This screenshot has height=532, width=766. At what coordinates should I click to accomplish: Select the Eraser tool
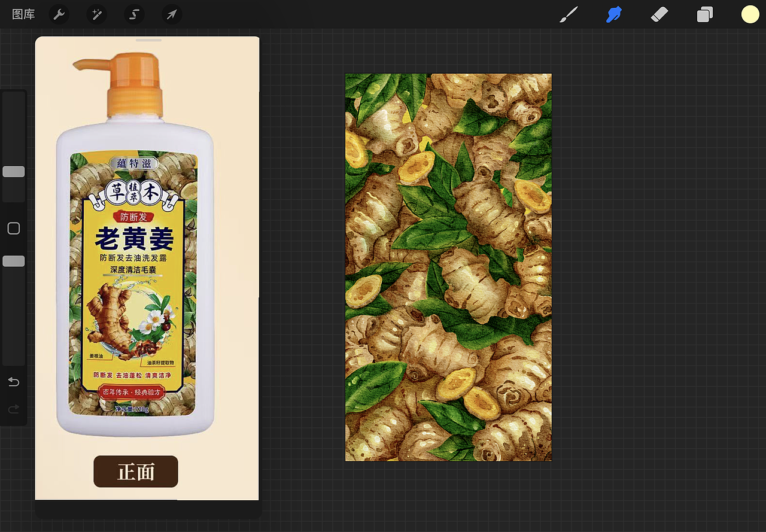tap(659, 14)
